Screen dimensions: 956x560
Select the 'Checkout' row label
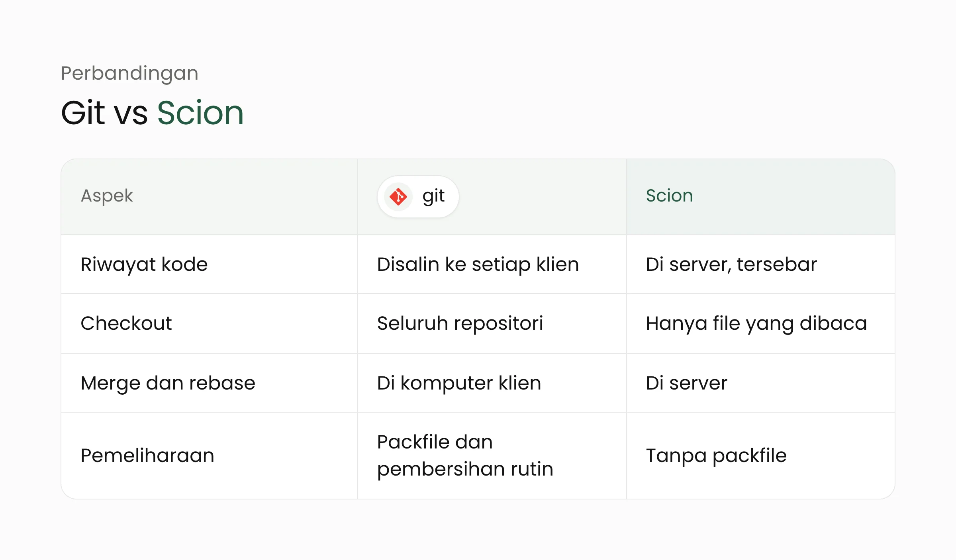126,323
